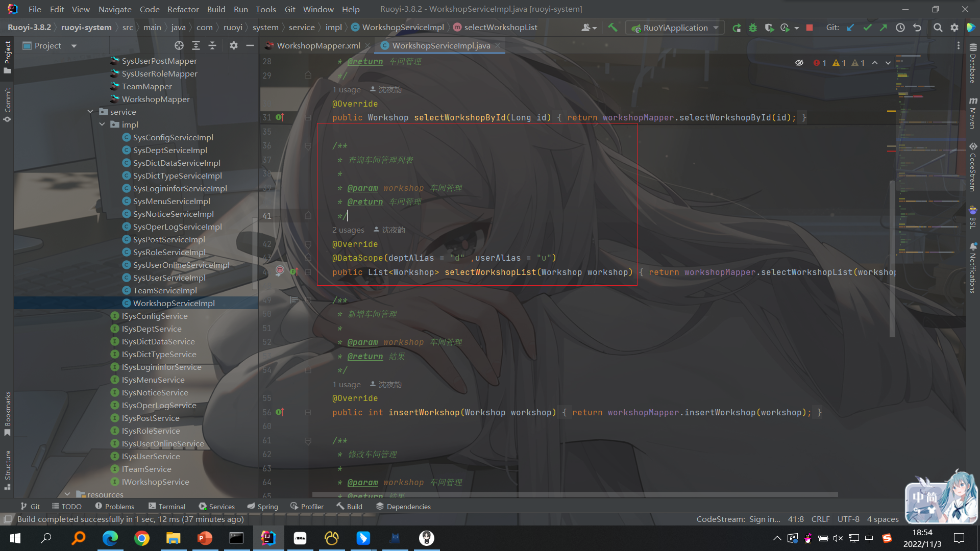This screenshot has height=551, width=980.
Task: Open Search Everywhere magnifier icon
Action: tap(938, 28)
